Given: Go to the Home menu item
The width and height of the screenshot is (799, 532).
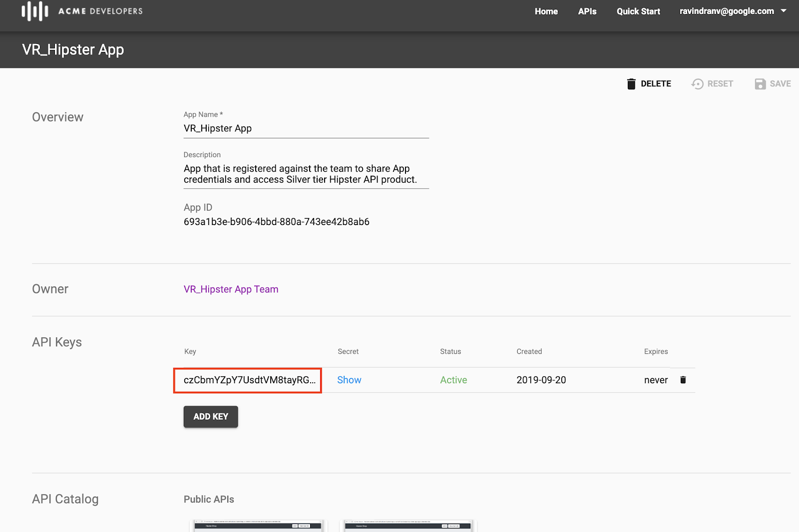Looking at the screenshot, I should 546,11.
